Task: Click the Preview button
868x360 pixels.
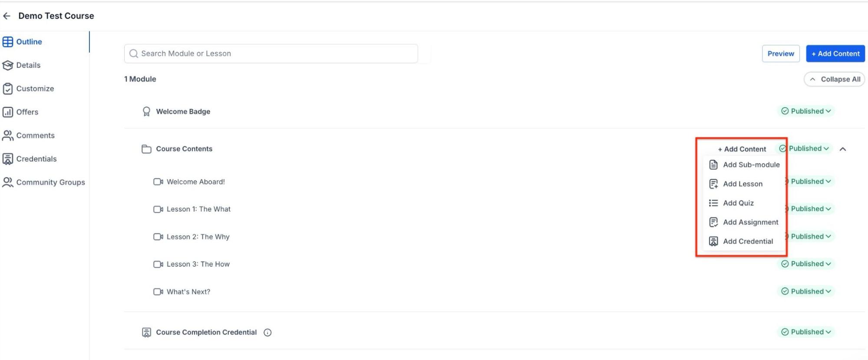Action: (780, 54)
